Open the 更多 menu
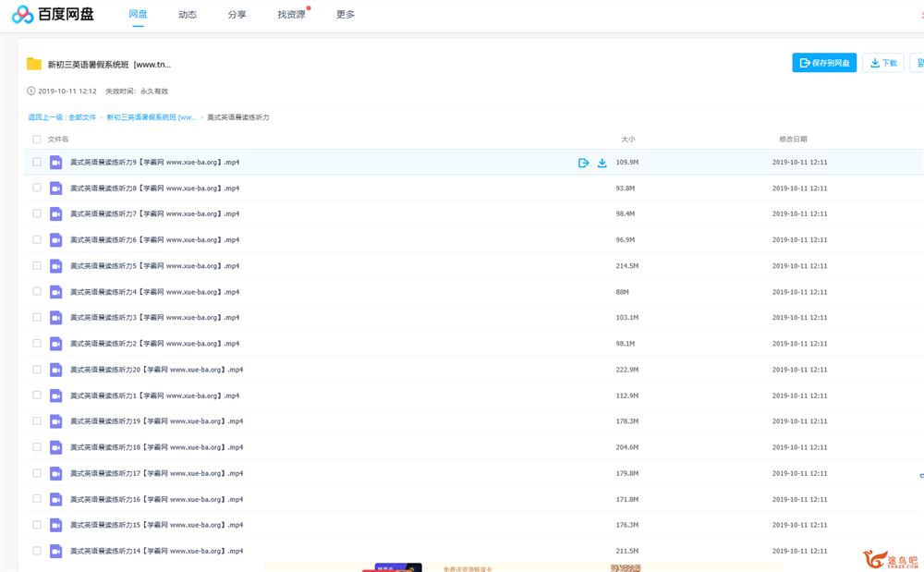This screenshot has width=924, height=572. (346, 14)
